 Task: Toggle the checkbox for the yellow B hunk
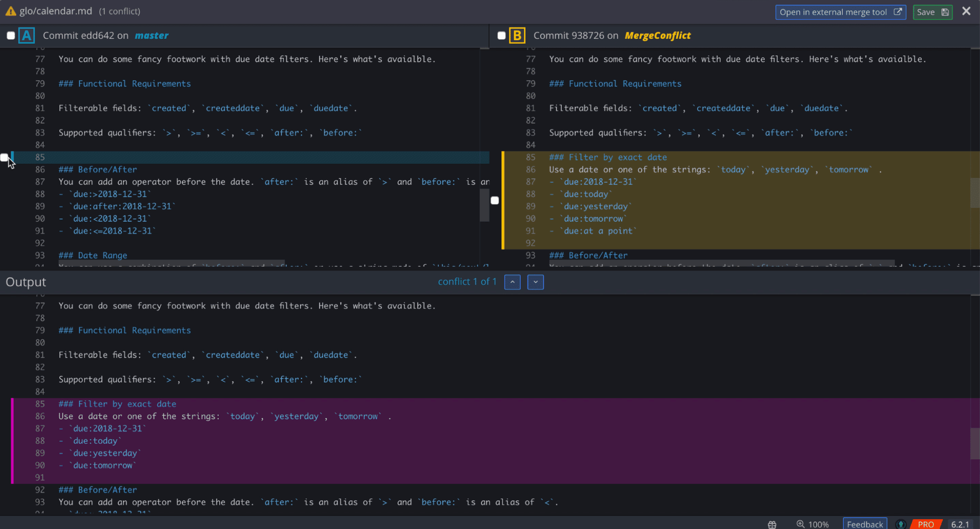pos(495,200)
